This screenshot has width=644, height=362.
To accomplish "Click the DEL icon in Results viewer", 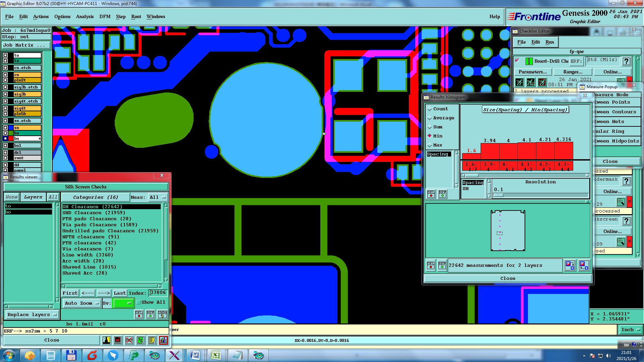I will 139,314.
